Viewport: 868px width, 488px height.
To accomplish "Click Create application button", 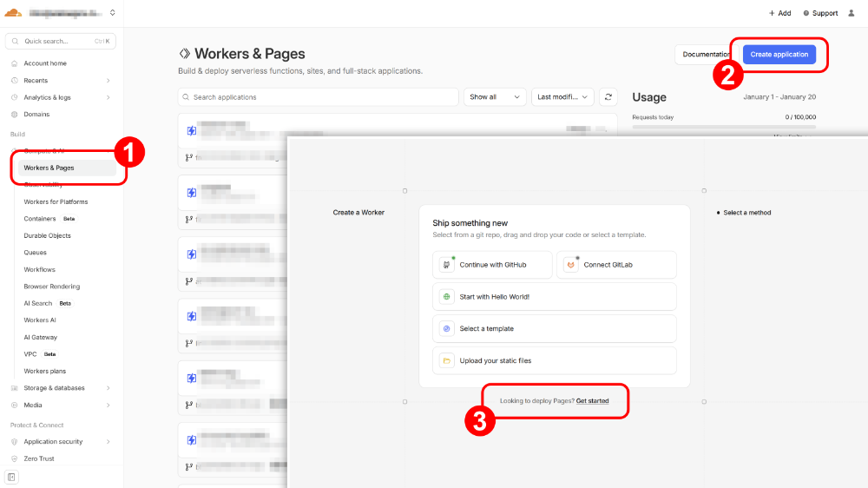I will tap(779, 55).
